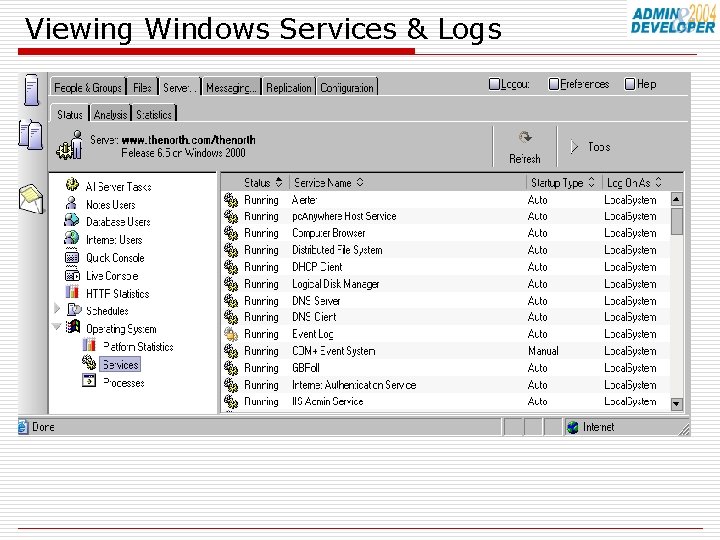
Task: Select Platform Statistics in the tree
Action: [138, 347]
